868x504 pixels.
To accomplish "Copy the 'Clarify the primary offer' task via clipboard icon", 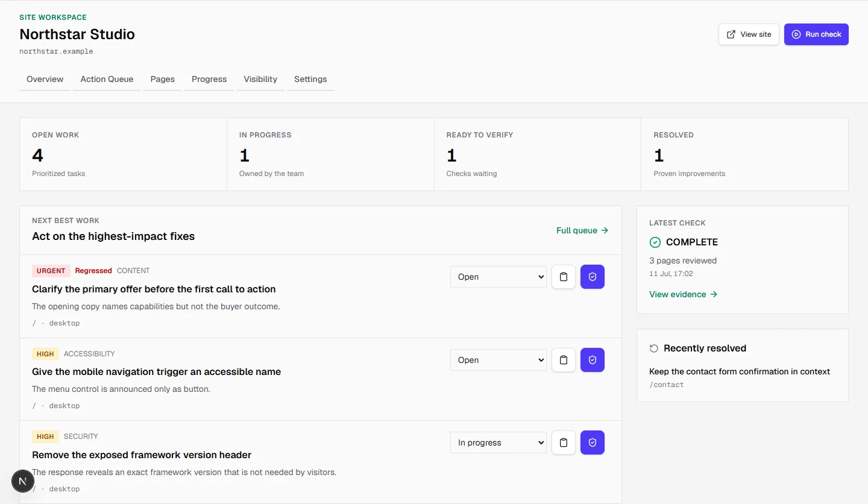I will [564, 277].
